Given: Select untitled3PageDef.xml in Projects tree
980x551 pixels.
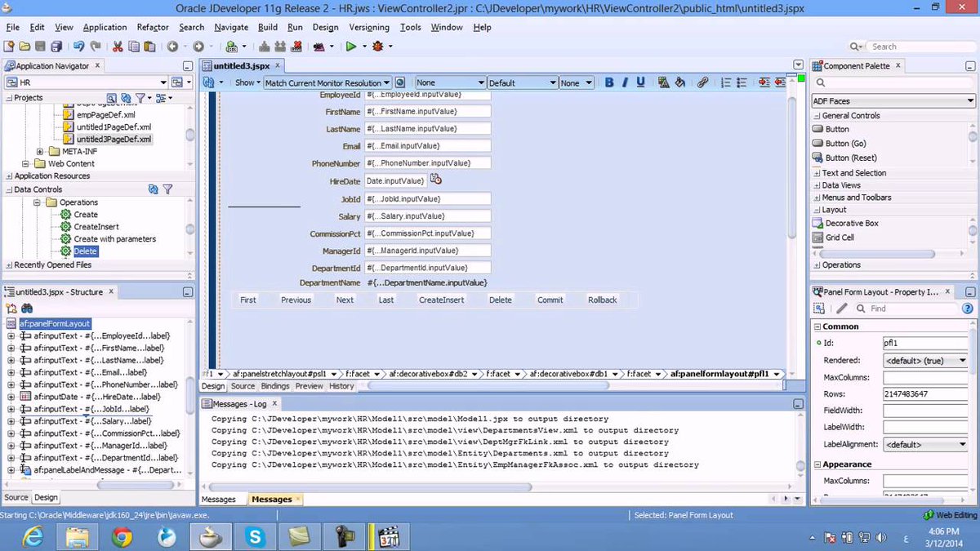Looking at the screenshot, I should [114, 140].
